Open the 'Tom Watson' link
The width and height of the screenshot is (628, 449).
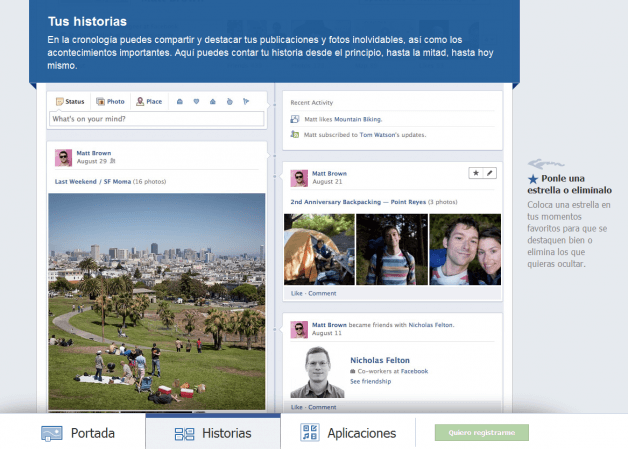(376, 135)
